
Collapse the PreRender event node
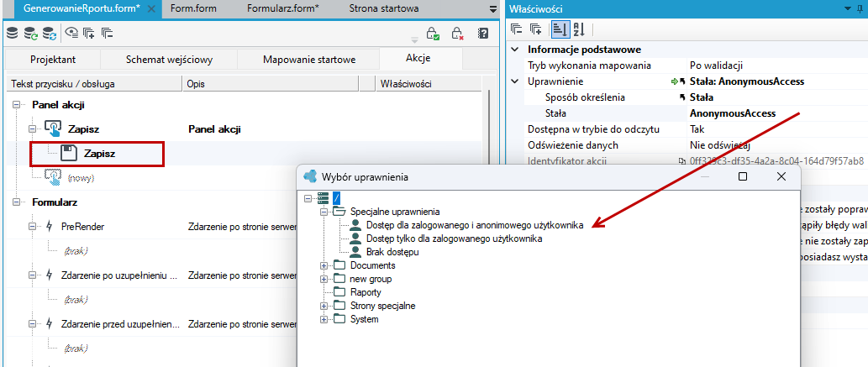click(32, 227)
